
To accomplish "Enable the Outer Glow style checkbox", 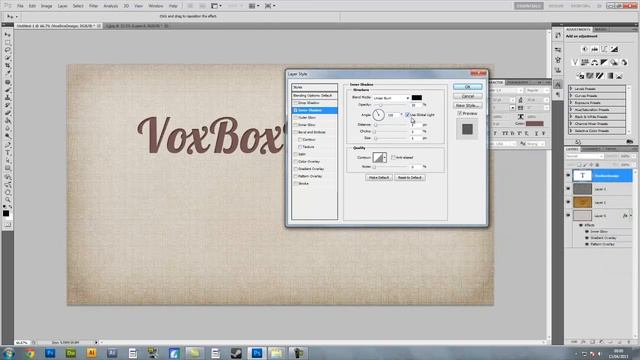I will click(x=296, y=118).
